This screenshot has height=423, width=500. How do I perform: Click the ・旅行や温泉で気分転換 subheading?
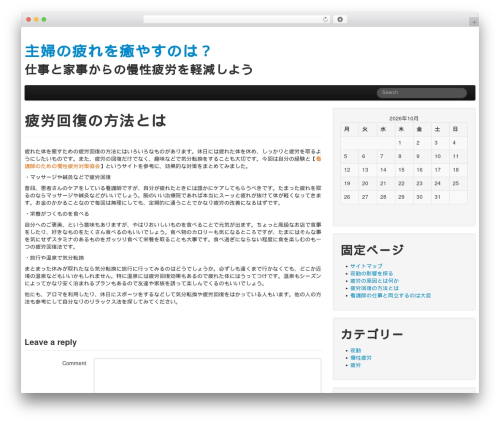54,258
